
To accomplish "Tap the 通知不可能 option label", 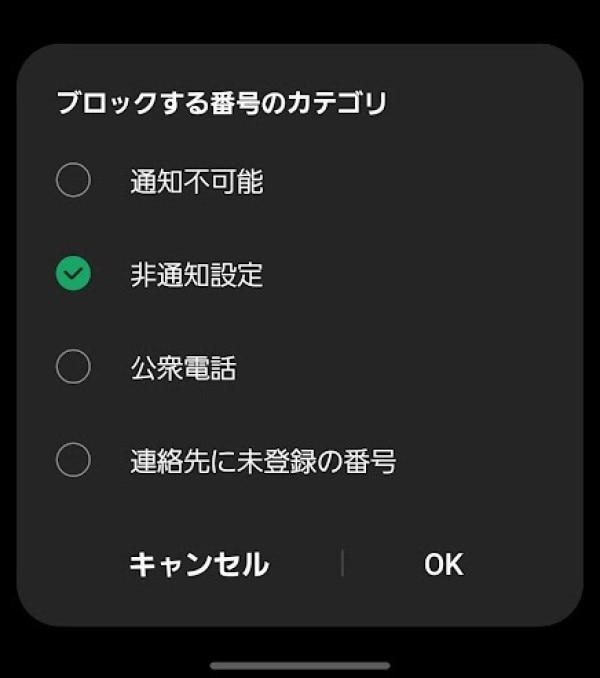I will pyautogui.click(x=196, y=182).
